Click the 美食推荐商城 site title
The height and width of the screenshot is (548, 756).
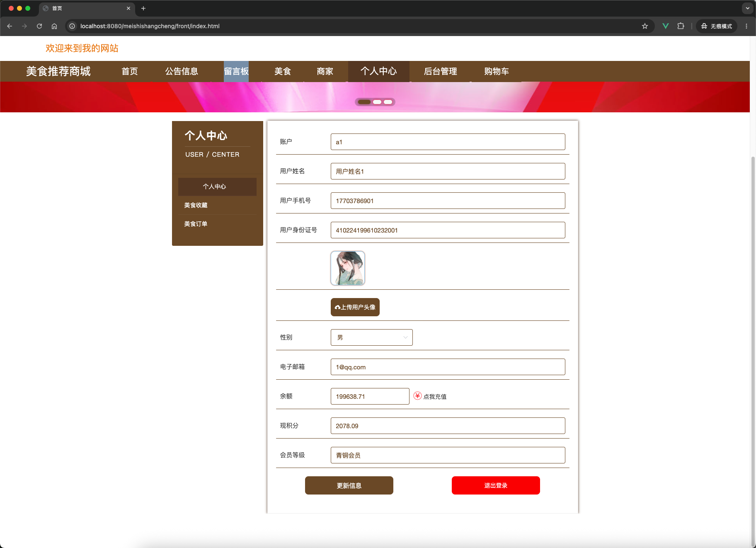click(x=58, y=71)
